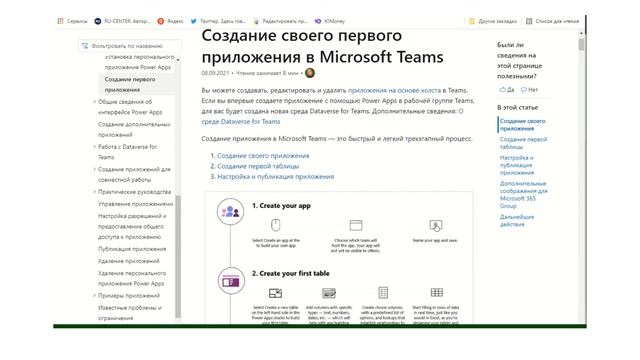Screen dimensions: 640x360
Task: Open Удаление персонального приложения Power Apps
Action: pos(131,278)
